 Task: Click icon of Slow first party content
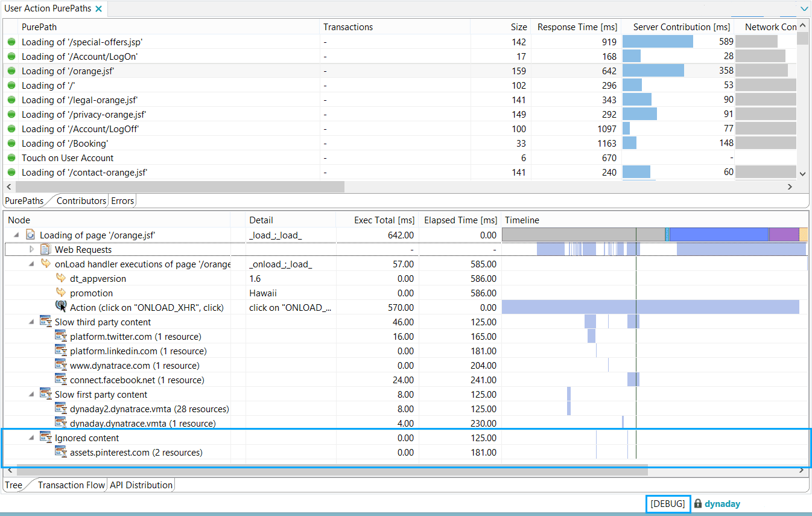[x=45, y=394]
